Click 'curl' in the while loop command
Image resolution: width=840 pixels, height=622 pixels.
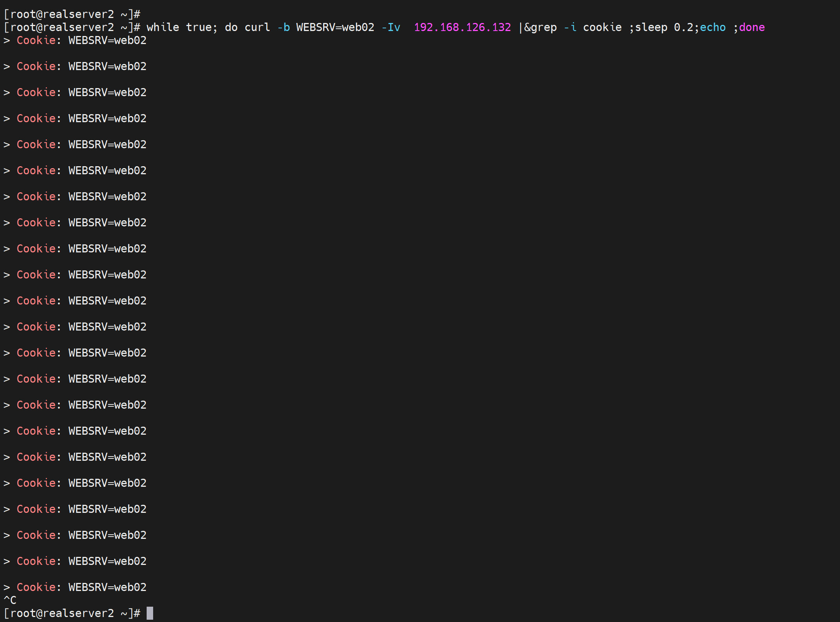257,28
